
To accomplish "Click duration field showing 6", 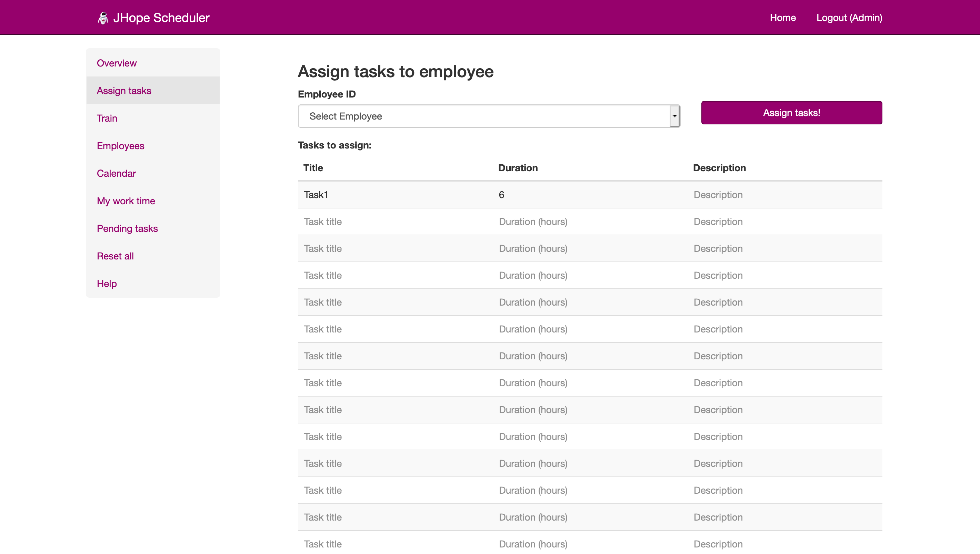I will point(590,195).
